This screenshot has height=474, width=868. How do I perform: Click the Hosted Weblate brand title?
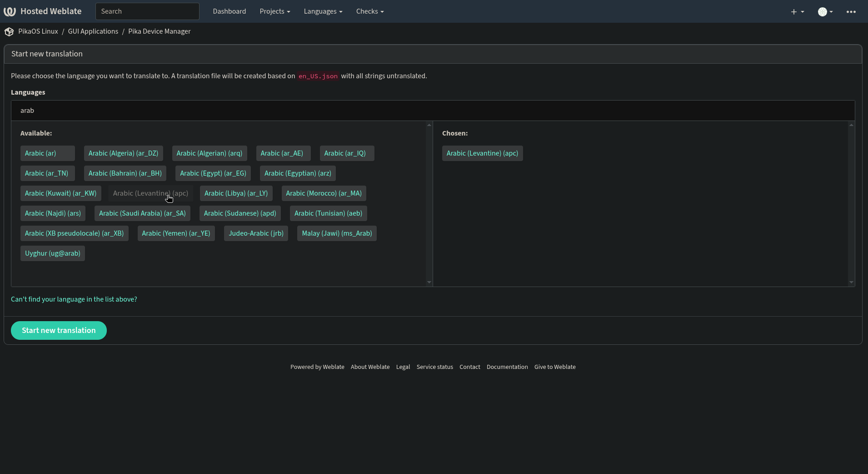[51, 11]
